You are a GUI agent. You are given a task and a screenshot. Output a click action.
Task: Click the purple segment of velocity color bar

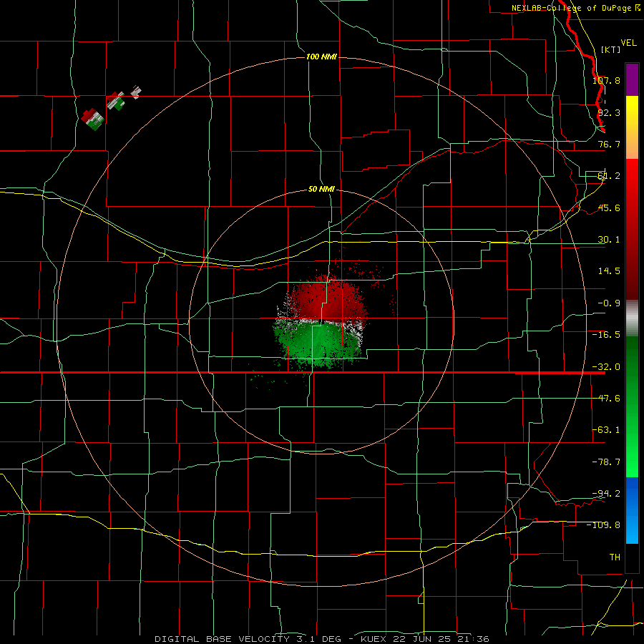[x=632, y=79]
